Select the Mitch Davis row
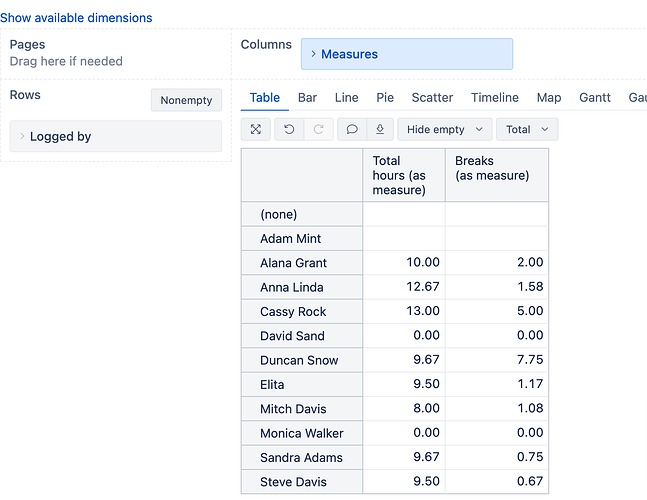The height and width of the screenshot is (500, 647). coord(302,409)
